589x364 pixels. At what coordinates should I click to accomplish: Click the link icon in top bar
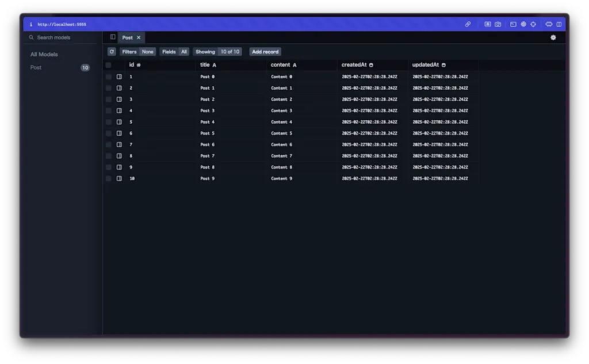pos(468,24)
